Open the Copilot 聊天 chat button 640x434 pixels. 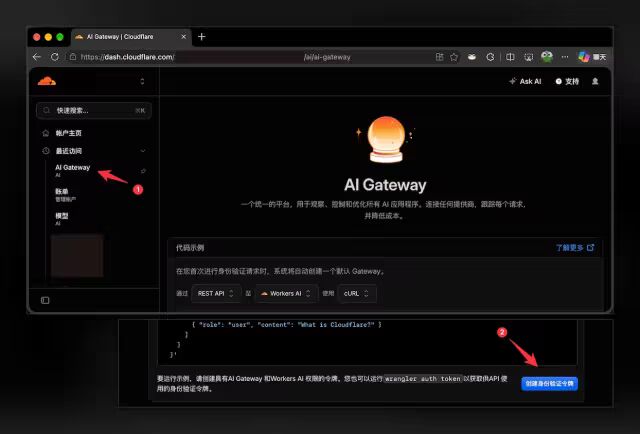click(x=592, y=57)
